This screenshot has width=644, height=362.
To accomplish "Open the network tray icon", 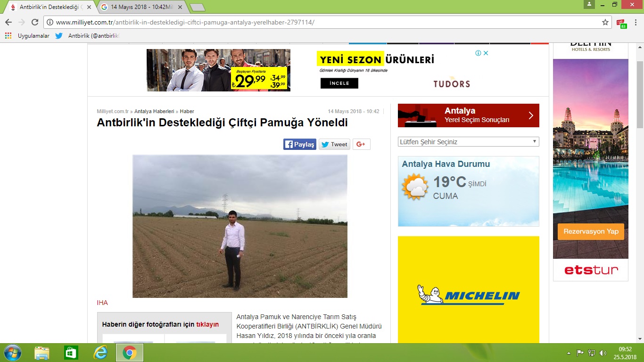I will (x=591, y=353).
